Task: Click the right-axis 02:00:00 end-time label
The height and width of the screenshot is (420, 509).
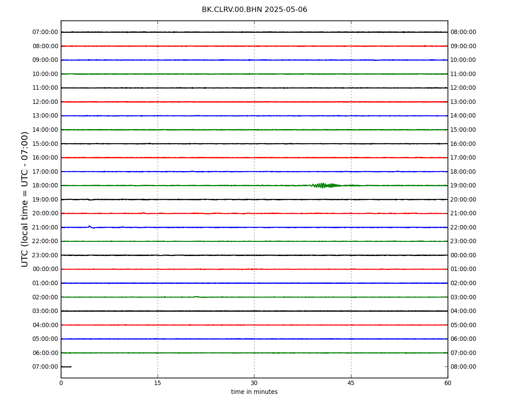Action: pyautogui.click(x=463, y=283)
